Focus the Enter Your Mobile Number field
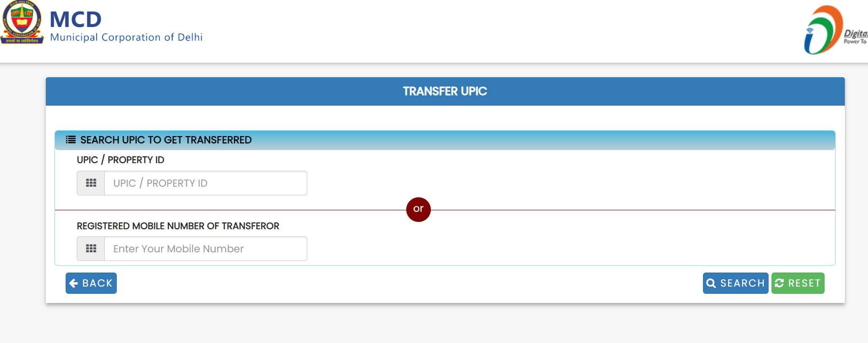 (x=205, y=249)
